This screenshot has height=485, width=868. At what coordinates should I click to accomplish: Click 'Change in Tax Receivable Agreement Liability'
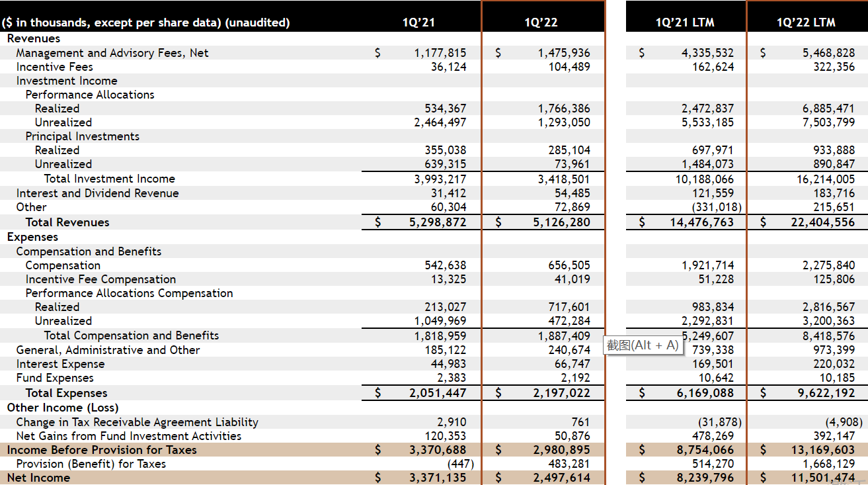pyautogui.click(x=137, y=422)
